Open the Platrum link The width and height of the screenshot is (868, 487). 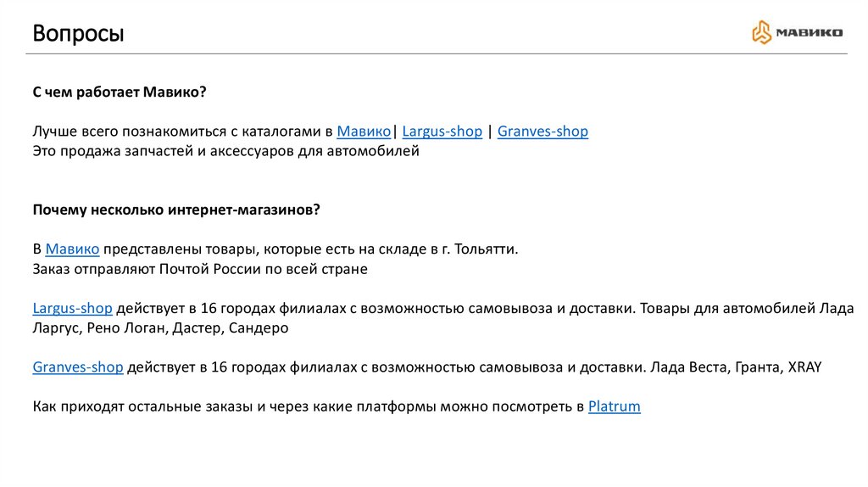pos(614,406)
